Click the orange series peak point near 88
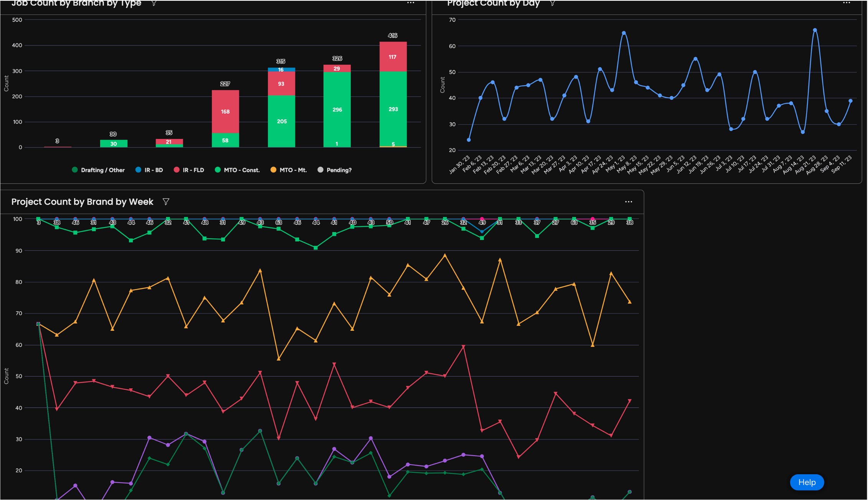 (445, 255)
